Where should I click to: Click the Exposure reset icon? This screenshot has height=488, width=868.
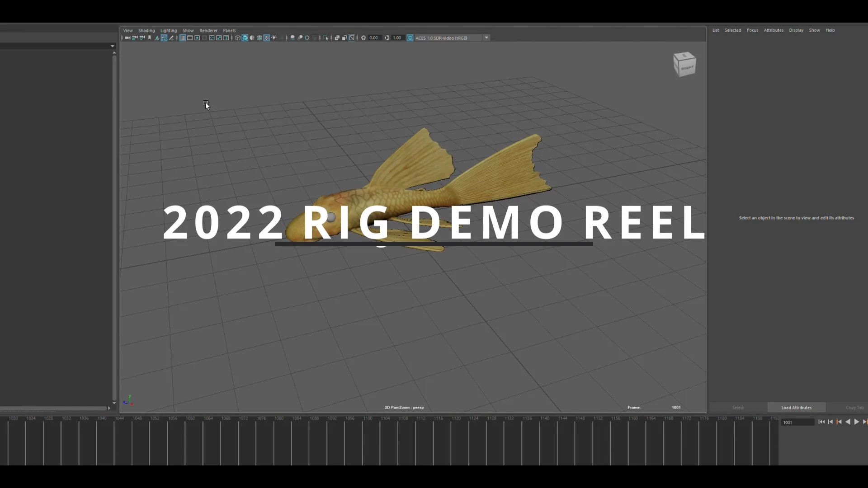pos(363,38)
